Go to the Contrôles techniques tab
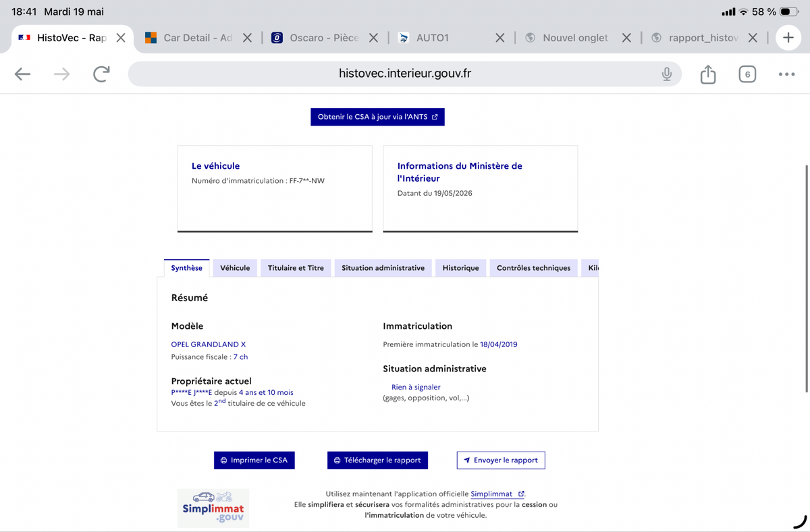This screenshot has width=810, height=532. pyautogui.click(x=533, y=268)
